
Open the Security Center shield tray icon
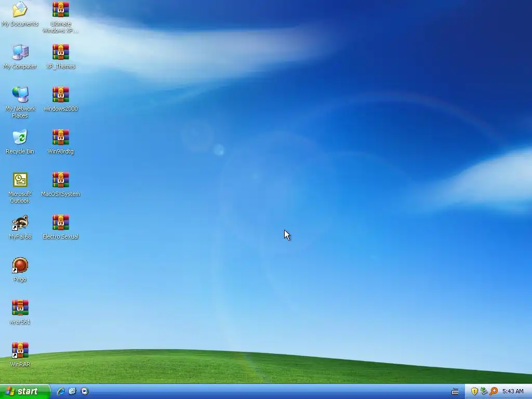coord(474,391)
